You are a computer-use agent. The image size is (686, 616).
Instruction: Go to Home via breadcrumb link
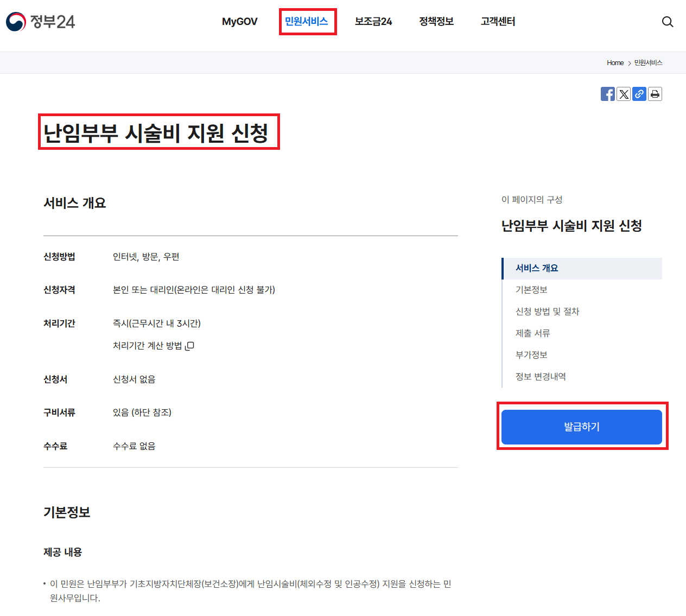(615, 62)
